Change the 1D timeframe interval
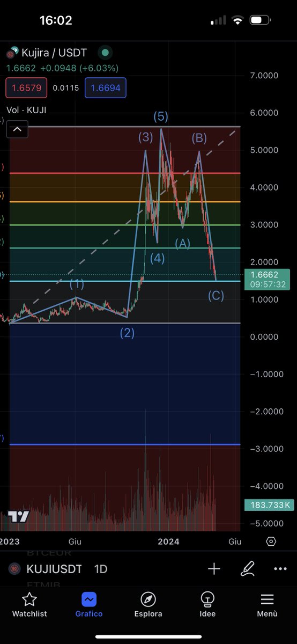 tap(100, 569)
